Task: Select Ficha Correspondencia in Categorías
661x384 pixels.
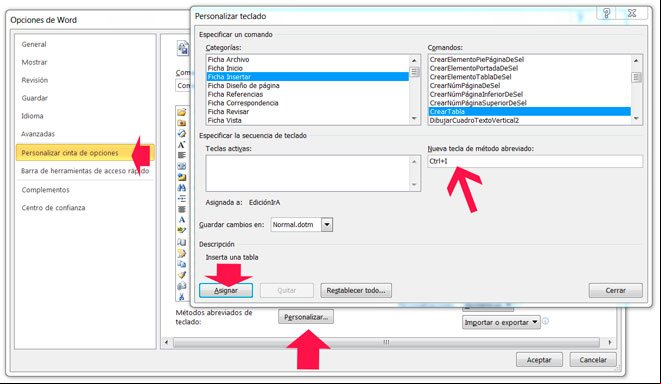Action: coord(307,103)
